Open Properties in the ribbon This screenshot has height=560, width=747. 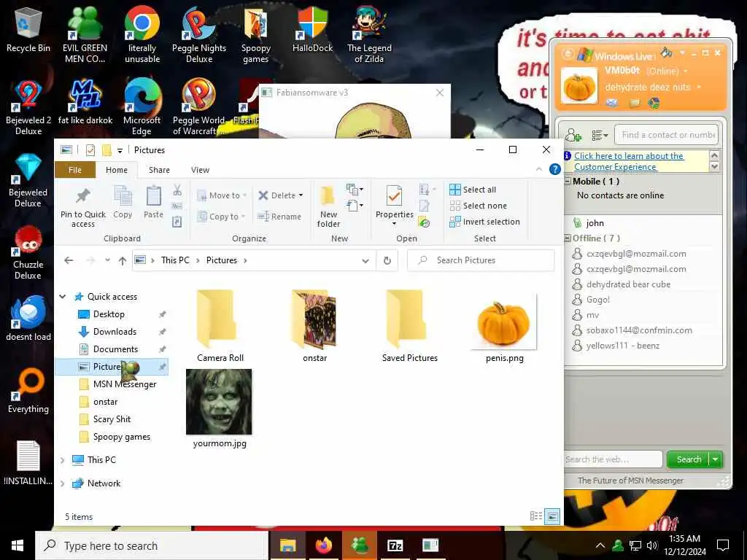394,206
